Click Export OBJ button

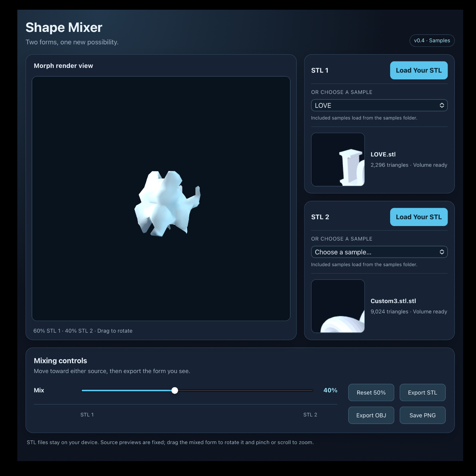371,415
